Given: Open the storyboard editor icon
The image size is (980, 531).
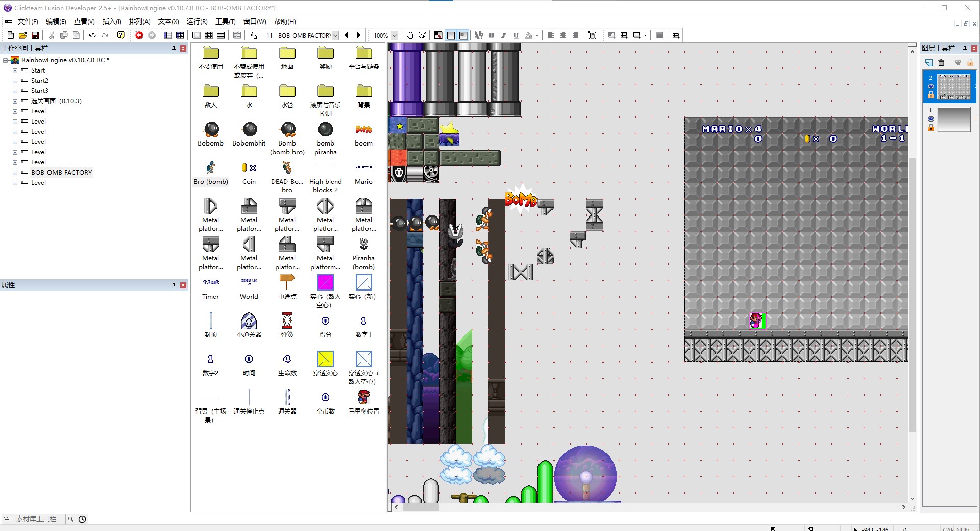Looking at the screenshot, I should click(x=168, y=35).
